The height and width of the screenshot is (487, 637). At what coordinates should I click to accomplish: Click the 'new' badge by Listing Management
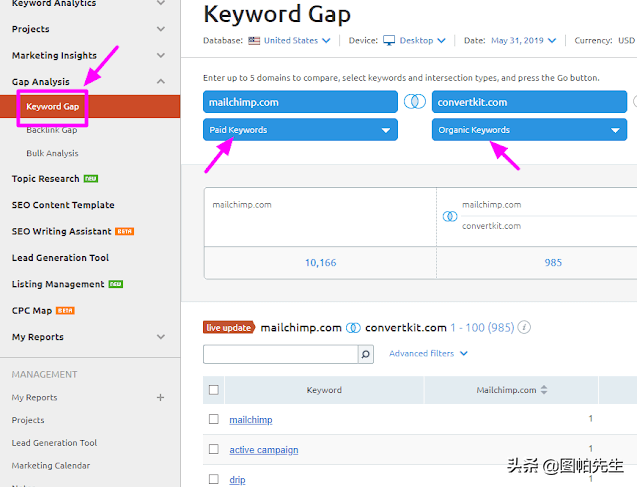pyautogui.click(x=116, y=284)
